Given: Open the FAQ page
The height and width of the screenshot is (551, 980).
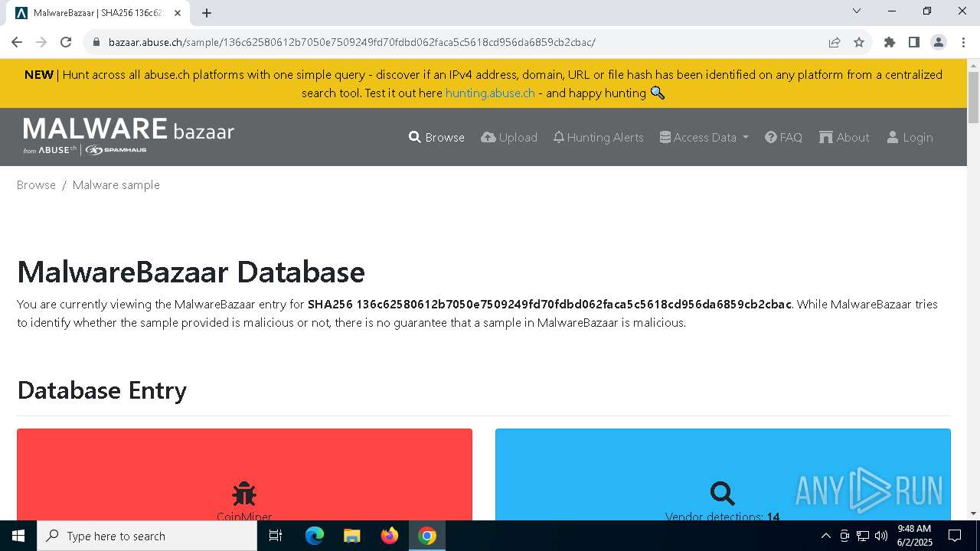Looking at the screenshot, I should click(783, 137).
